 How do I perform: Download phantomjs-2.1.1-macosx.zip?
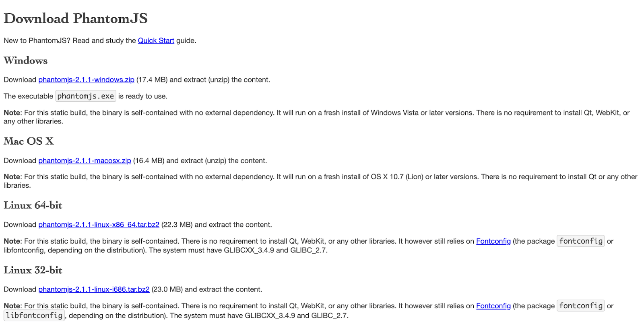coord(85,161)
